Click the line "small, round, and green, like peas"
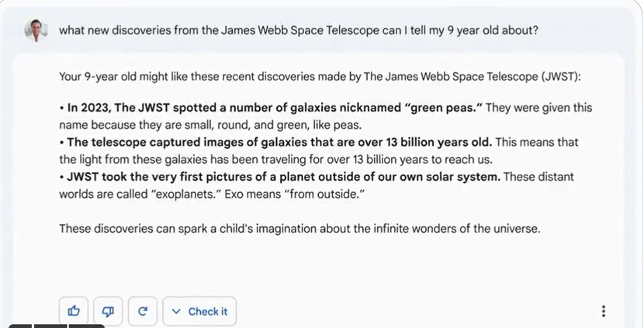The image size is (644, 328). [x=210, y=125]
